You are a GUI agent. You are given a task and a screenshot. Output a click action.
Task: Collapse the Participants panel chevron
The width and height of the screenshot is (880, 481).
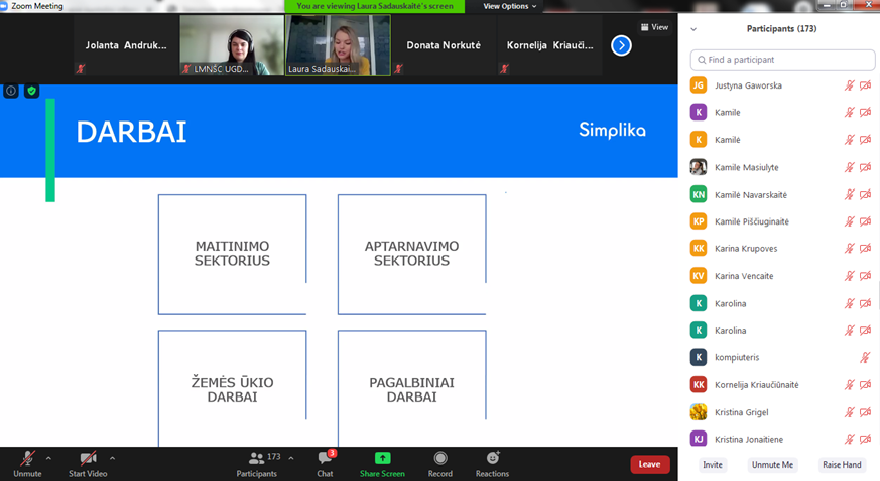pos(694,29)
